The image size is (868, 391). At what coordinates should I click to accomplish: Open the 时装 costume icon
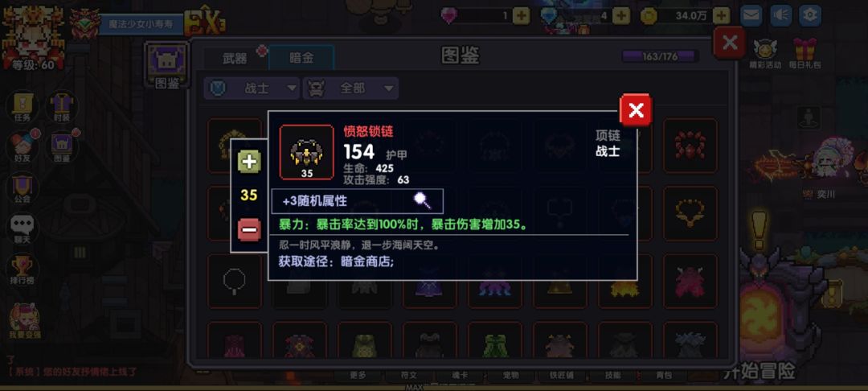coord(62,106)
